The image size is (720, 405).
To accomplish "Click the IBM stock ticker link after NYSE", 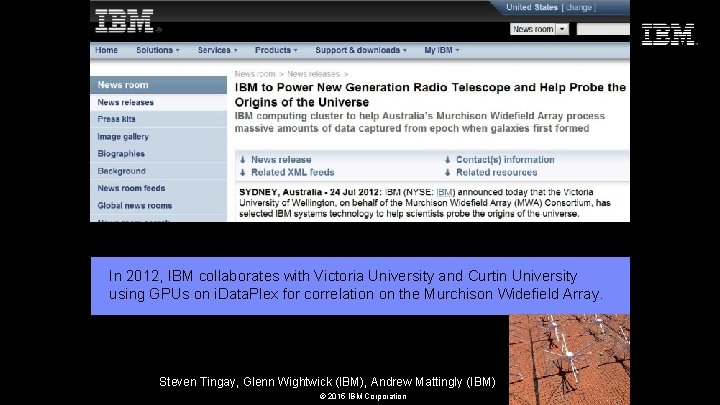I will [444, 192].
